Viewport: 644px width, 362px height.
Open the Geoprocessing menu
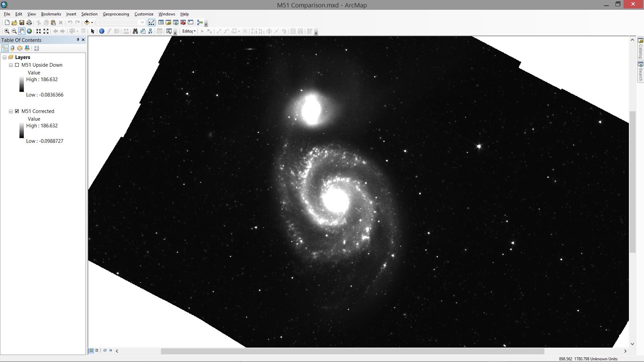(x=116, y=14)
